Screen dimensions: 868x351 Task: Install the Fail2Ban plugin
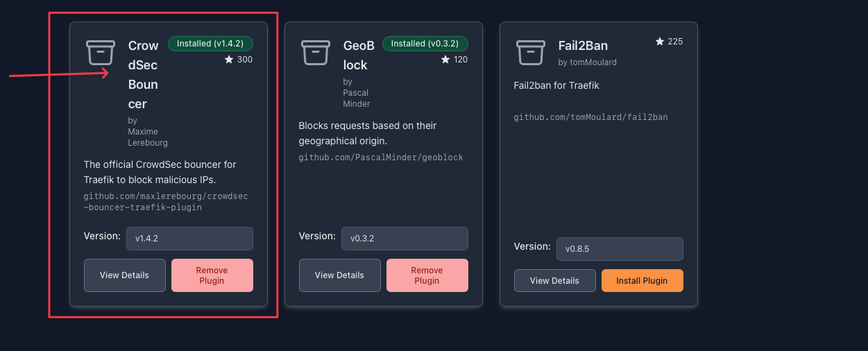coord(642,281)
